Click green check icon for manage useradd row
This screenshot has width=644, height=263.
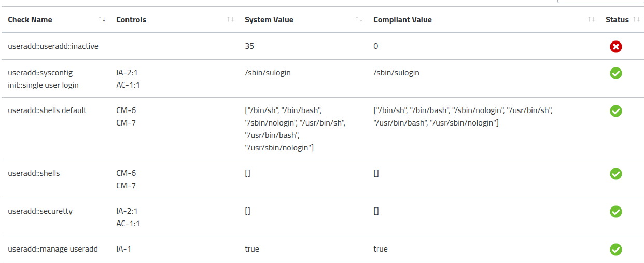[615, 250]
